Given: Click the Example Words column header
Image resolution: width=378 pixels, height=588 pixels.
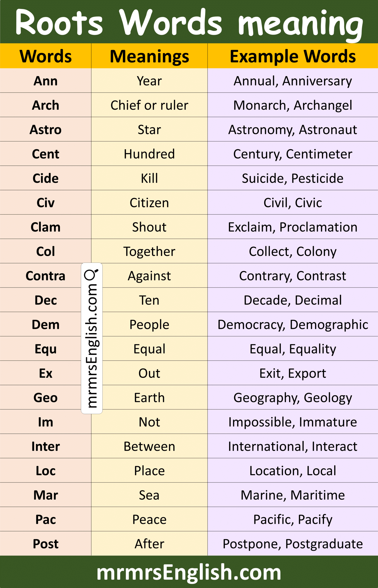Looking at the screenshot, I should (x=293, y=56).
